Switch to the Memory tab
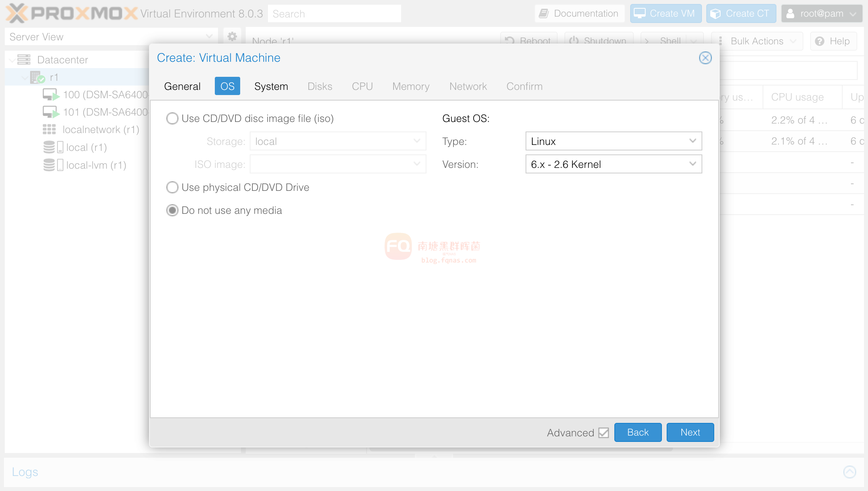The image size is (868, 491). [x=411, y=86]
